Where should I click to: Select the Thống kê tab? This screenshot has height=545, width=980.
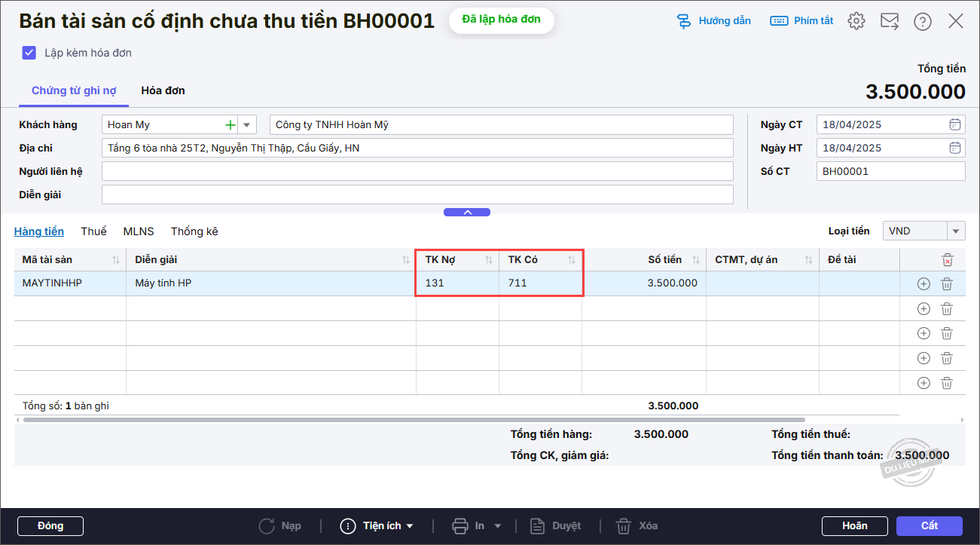pyautogui.click(x=194, y=231)
